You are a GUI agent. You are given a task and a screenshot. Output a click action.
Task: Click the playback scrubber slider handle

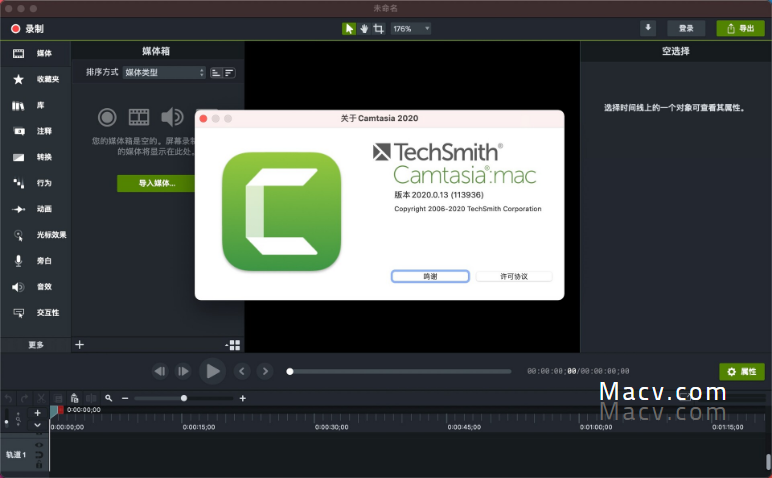(x=290, y=372)
